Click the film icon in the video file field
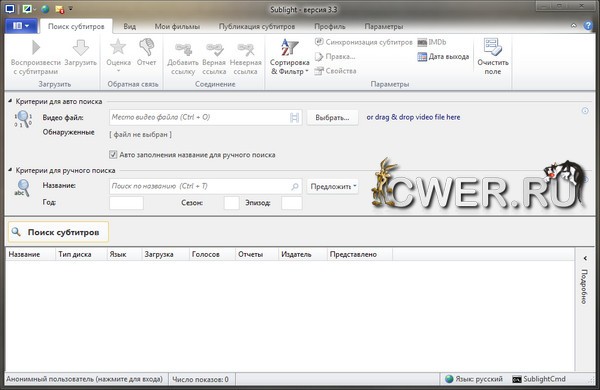This screenshot has height=390, width=600. [294, 117]
